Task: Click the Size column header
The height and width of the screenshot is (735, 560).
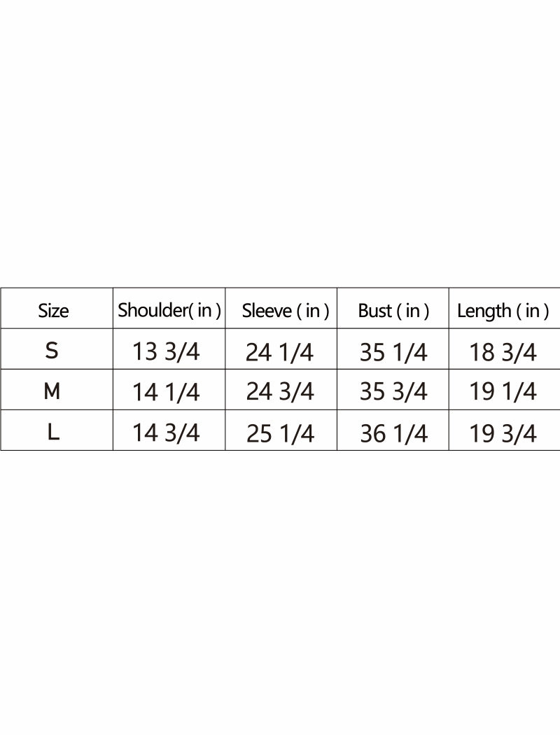Action: click(x=53, y=311)
